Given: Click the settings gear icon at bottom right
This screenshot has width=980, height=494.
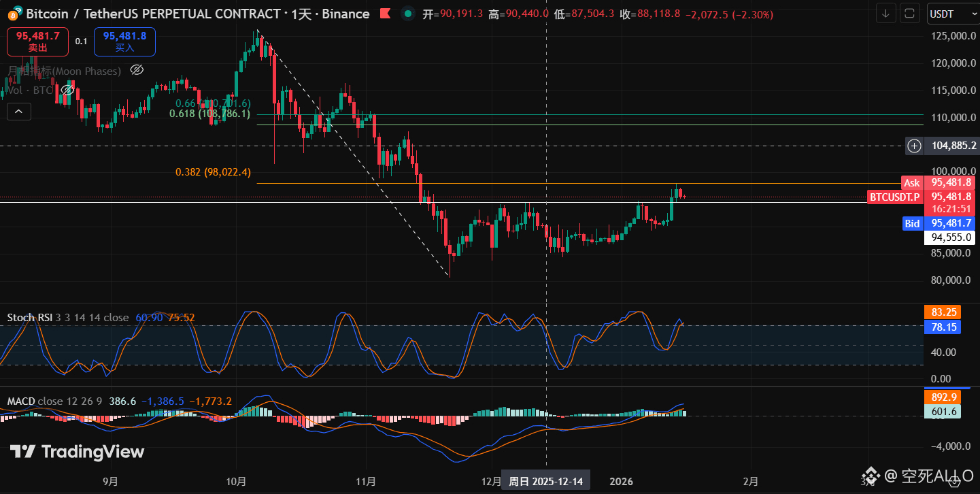Looking at the screenshot, I should 956,480.
